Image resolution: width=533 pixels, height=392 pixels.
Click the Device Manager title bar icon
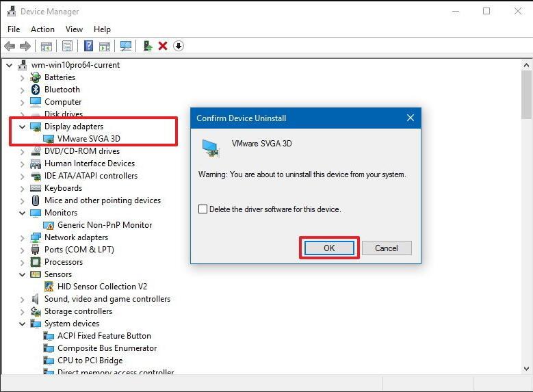coord(11,11)
